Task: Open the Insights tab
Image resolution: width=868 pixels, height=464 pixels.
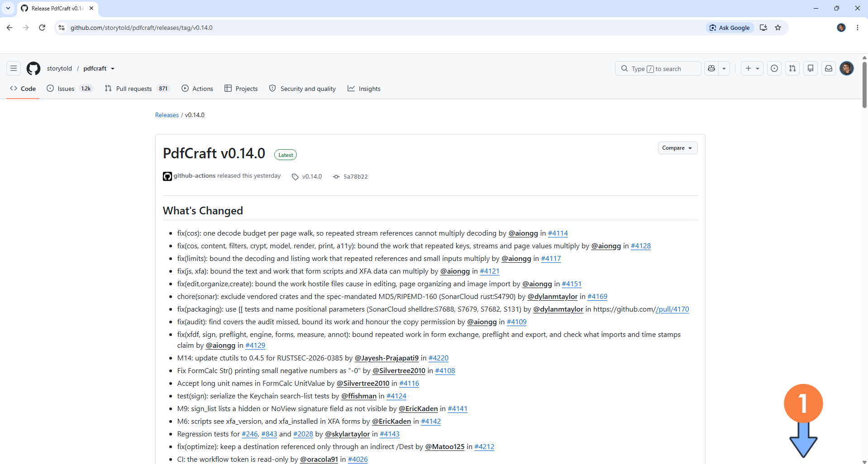Action: tap(364, 89)
